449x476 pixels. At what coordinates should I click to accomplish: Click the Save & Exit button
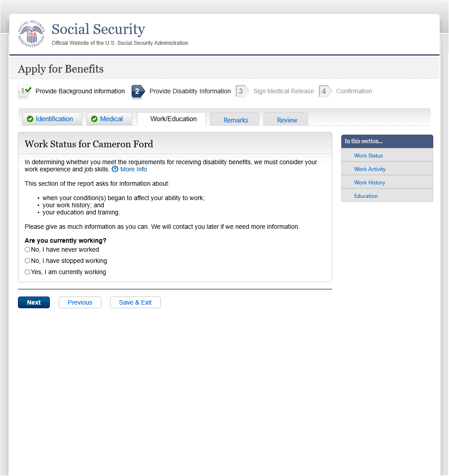pyautogui.click(x=135, y=302)
